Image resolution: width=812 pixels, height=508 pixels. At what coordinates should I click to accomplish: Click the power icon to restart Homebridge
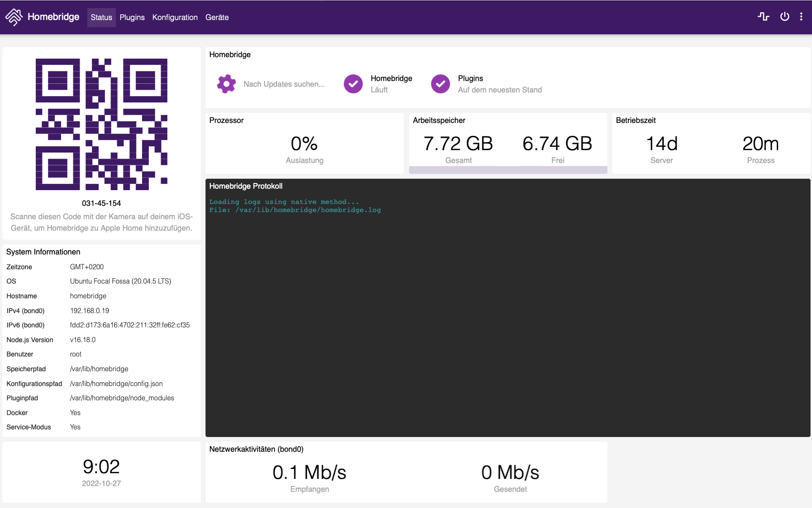click(784, 16)
